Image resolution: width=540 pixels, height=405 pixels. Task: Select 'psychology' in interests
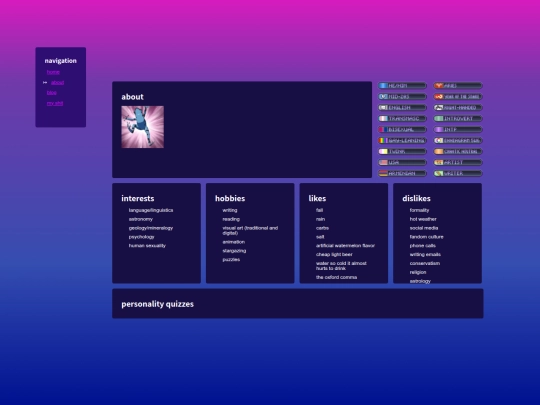(141, 237)
